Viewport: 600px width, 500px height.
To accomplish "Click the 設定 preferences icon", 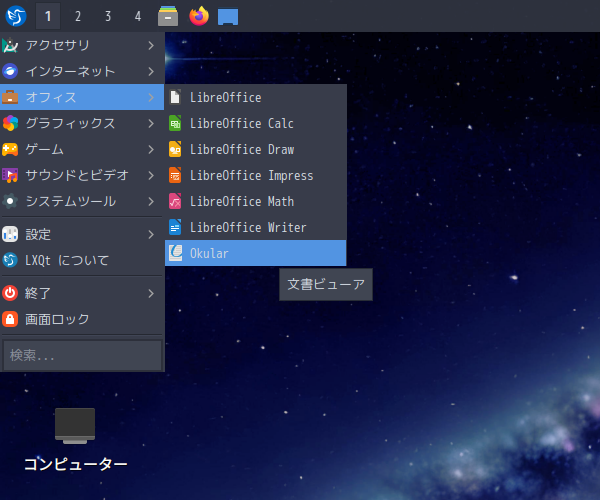I will pyautogui.click(x=10, y=234).
